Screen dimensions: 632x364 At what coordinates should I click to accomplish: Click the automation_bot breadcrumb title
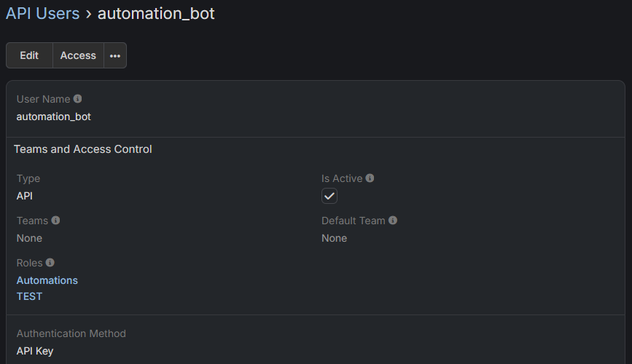156,13
